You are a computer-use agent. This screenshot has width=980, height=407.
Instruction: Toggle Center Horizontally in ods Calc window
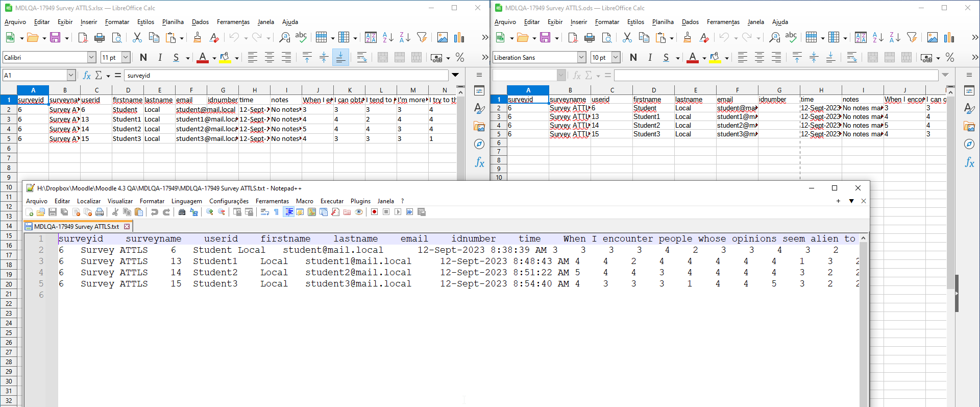tap(759, 57)
